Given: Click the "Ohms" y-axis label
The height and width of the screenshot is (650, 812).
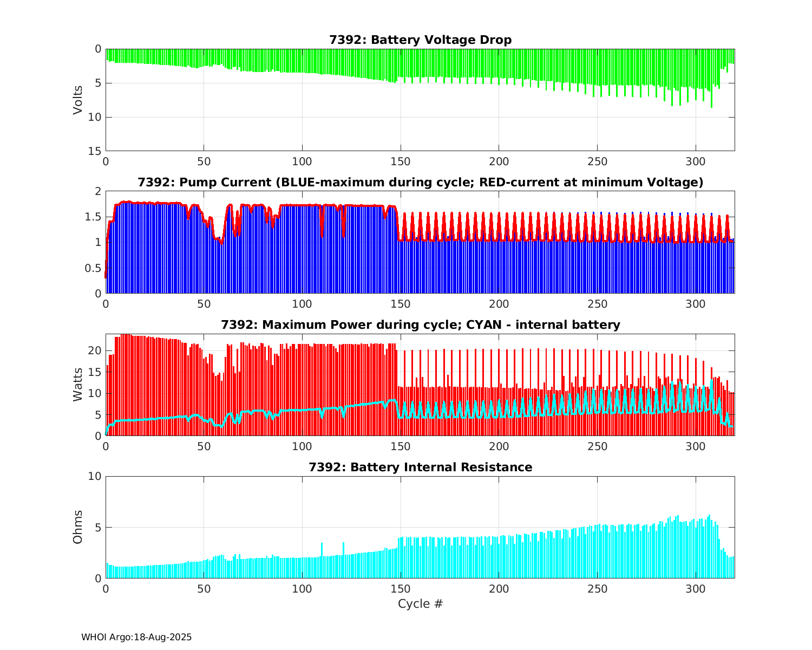Looking at the screenshot, I should (78, 527).
